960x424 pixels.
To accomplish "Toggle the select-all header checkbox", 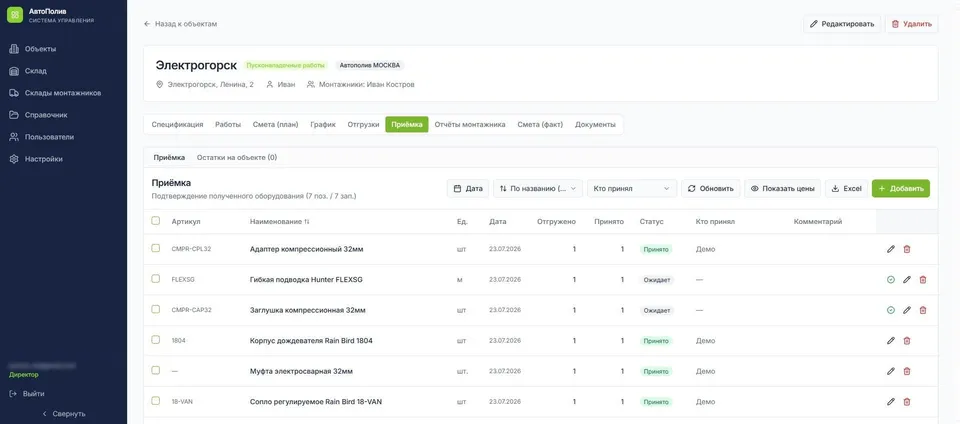I will coord(156,221).
